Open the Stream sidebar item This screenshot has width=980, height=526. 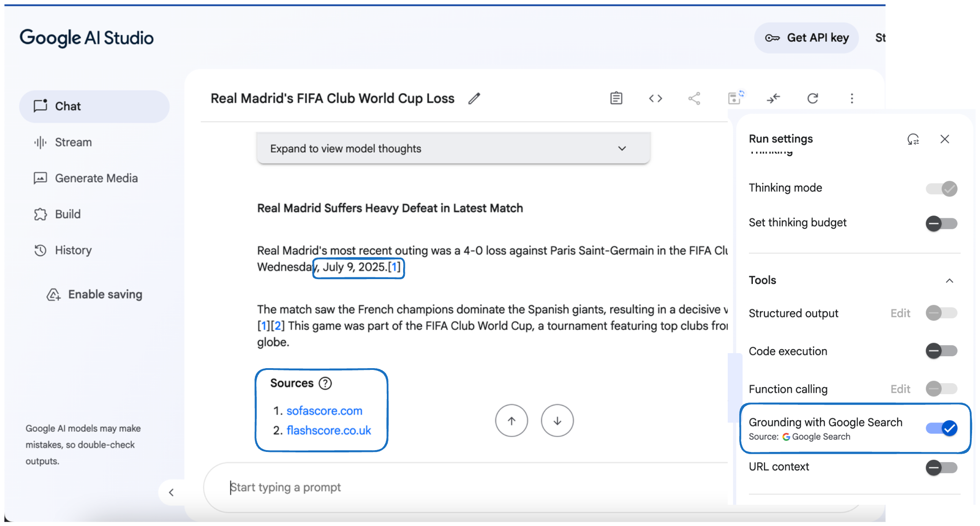pyautogui.click(x=73, y=142)
